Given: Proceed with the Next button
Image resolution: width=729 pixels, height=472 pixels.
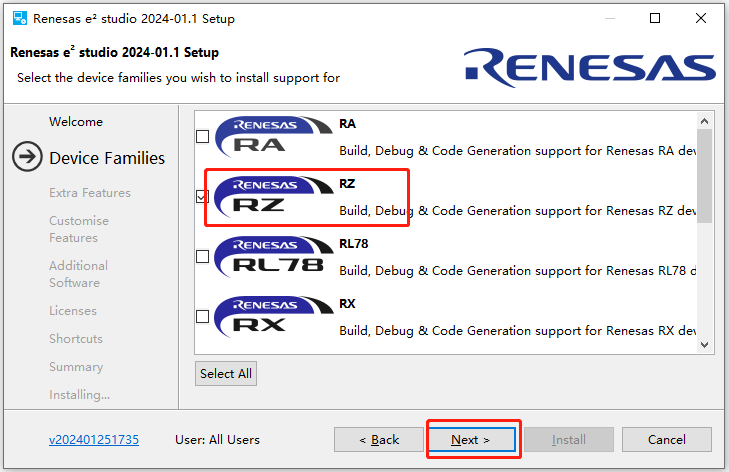Looking at the screenshot, I should click(x=471, y=439).
